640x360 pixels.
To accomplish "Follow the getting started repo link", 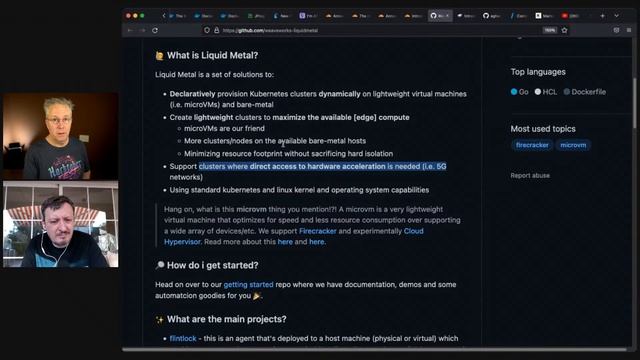I will point(248,284).
